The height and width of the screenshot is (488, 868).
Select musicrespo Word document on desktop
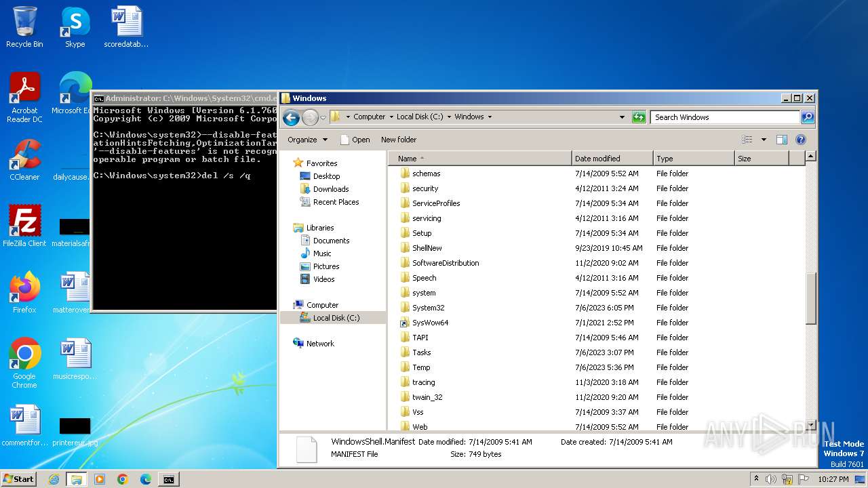tap(75, 359)
